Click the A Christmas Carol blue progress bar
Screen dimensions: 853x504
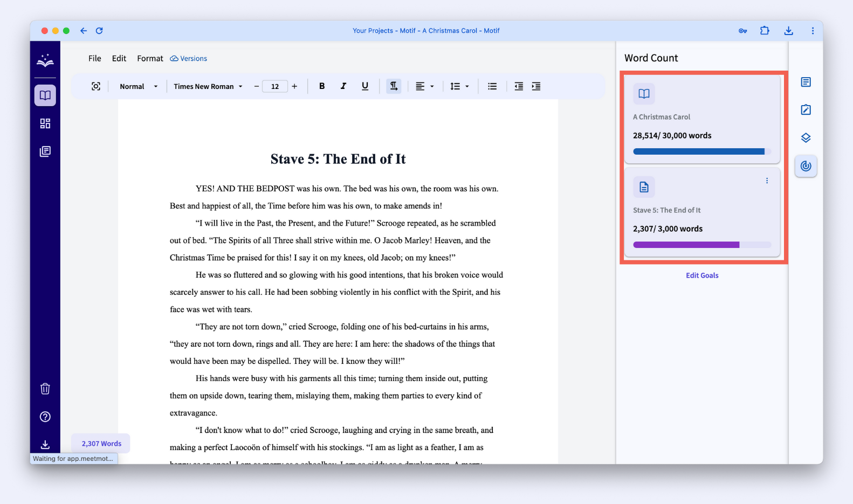click(x=702, y=151)
